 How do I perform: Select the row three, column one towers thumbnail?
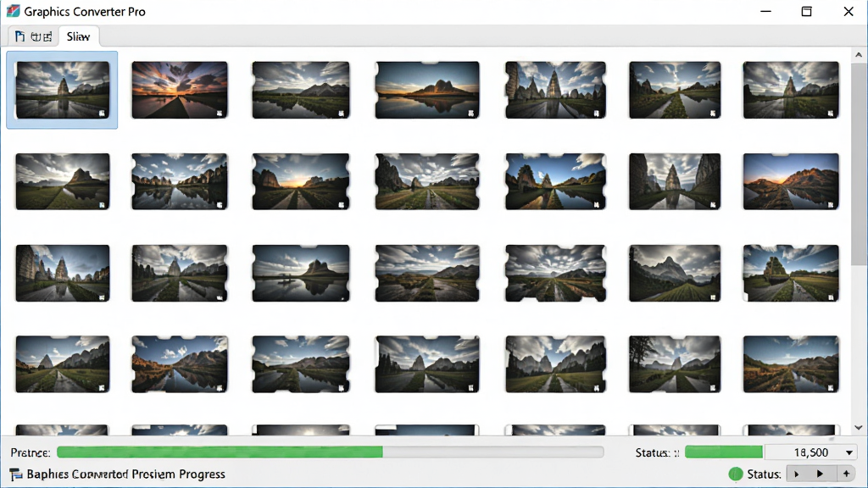[x=63, y=274]
